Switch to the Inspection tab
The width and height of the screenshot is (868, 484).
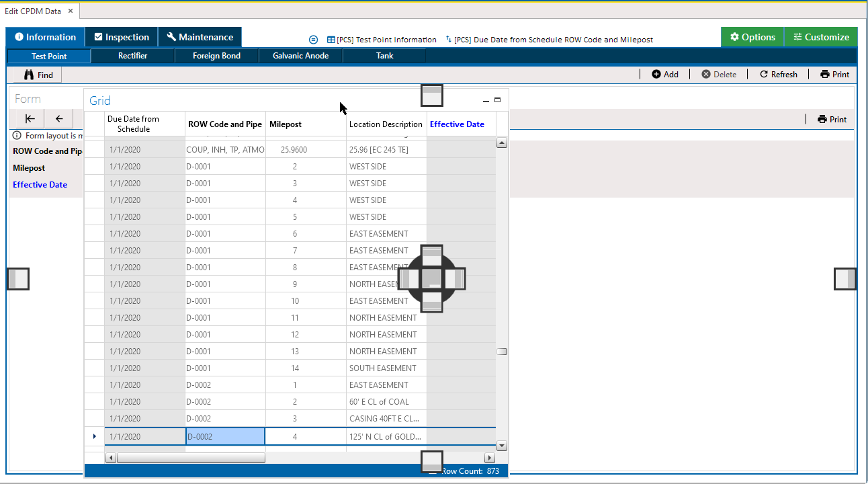tap(122, 37)
